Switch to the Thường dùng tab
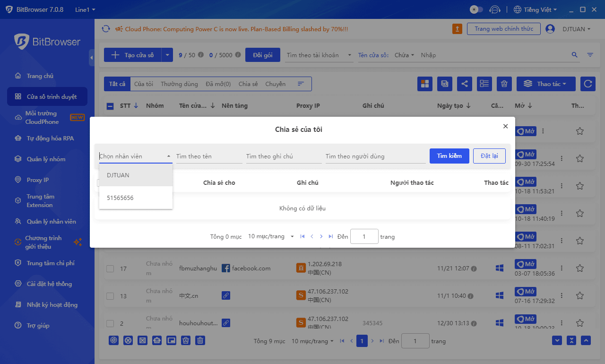The height and width of the screenshot is (364, 605). click(179, 84)
